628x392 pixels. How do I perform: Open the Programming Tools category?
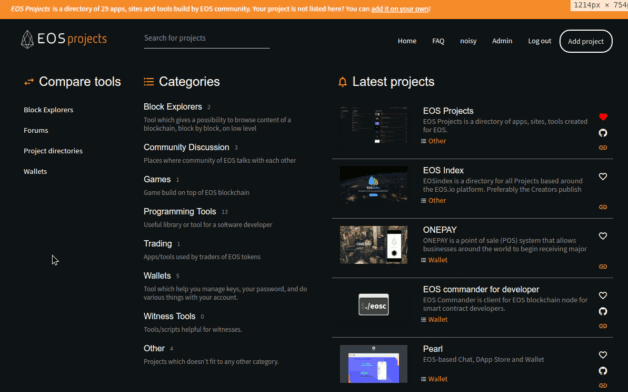click(x=180, y=211)
